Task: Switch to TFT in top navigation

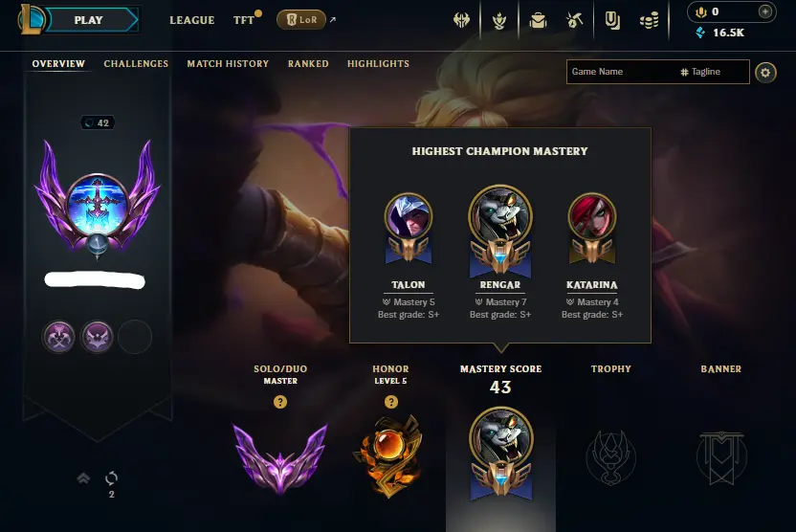Action: click(x=244, y=20)
